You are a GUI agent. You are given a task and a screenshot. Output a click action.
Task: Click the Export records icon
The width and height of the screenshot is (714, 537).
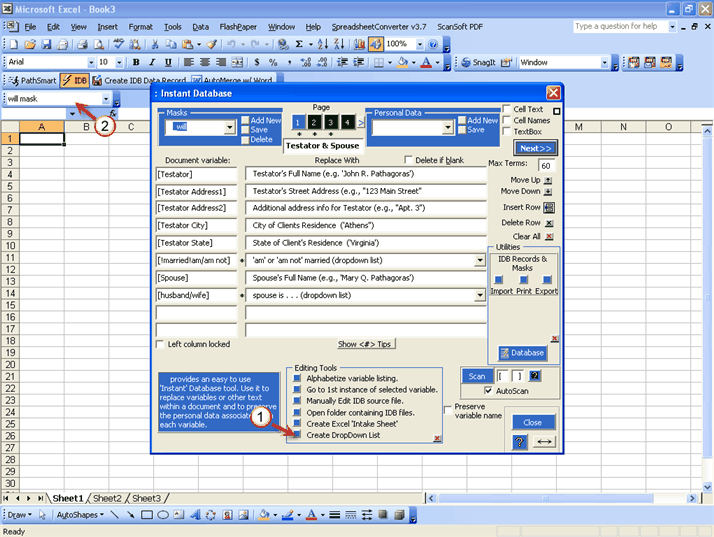(547, 279)
